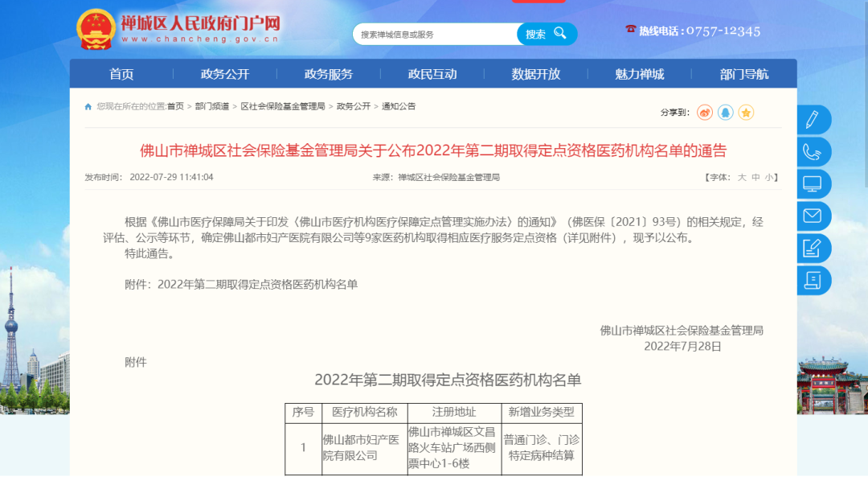Image resolution: width=868 pixels, height=477 pixels.
Task: Share to Qzone star icon
Action: click(746, 113)
